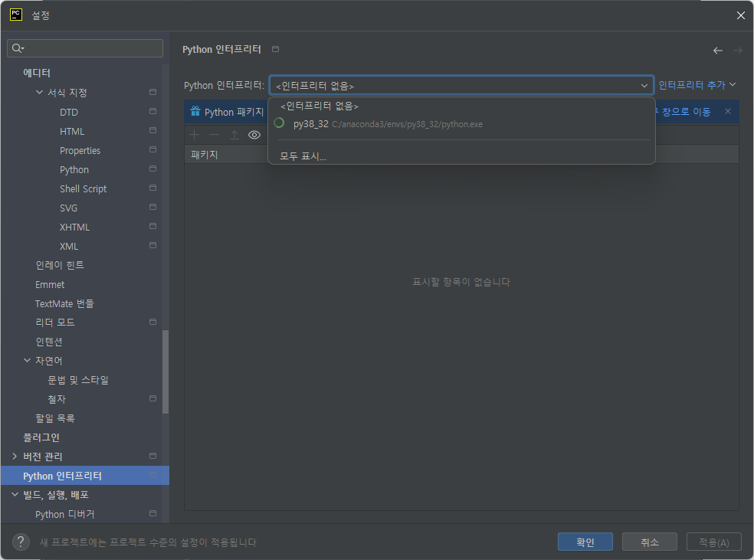Screen dimensions: 754x560
Task: Click the upgrade package up-arrow icon
Action: 234,135
